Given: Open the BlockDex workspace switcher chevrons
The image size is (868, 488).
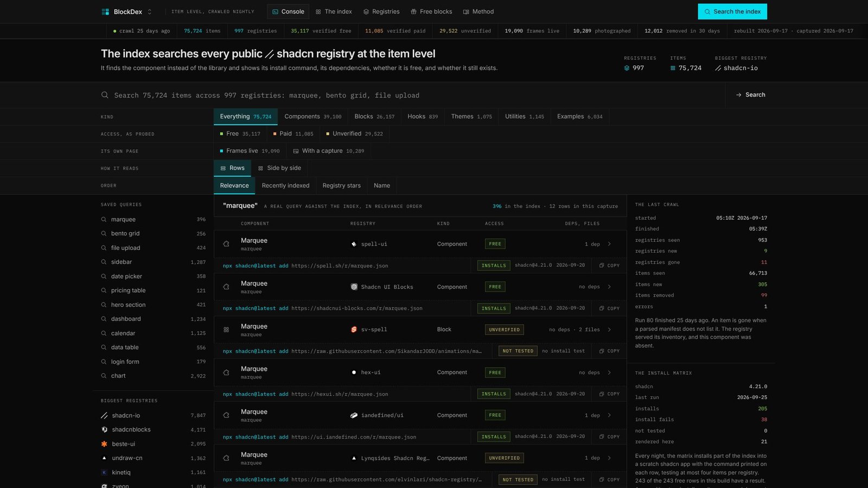Looking at the screenshot, I should [150, 11].
